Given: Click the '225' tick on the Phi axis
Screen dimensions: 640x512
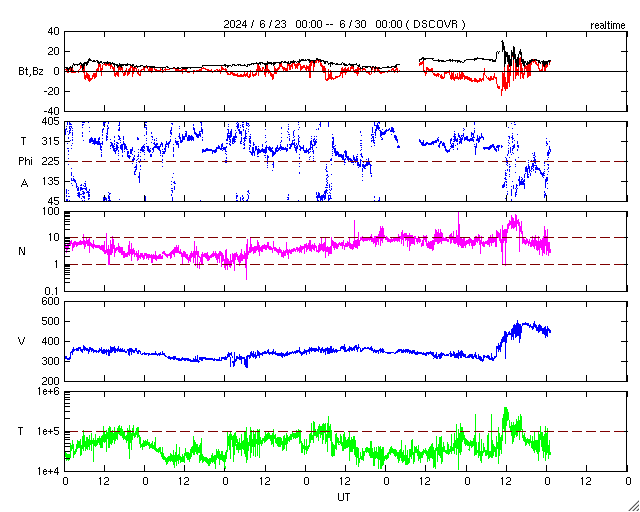Looking at the screenshot, I should [52, 161].
